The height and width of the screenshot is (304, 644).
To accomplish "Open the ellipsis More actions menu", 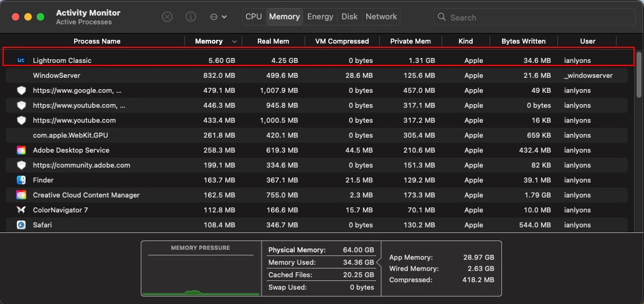I will [218, 17].
